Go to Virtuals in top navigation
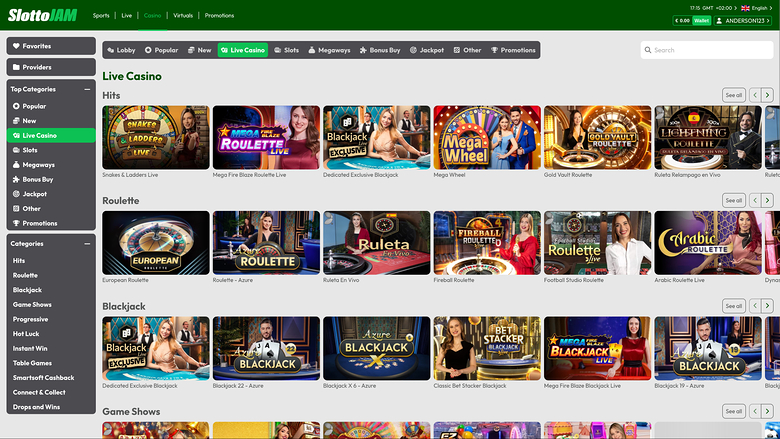Viewport: 780px width, 439px height. tap(183, 15)
